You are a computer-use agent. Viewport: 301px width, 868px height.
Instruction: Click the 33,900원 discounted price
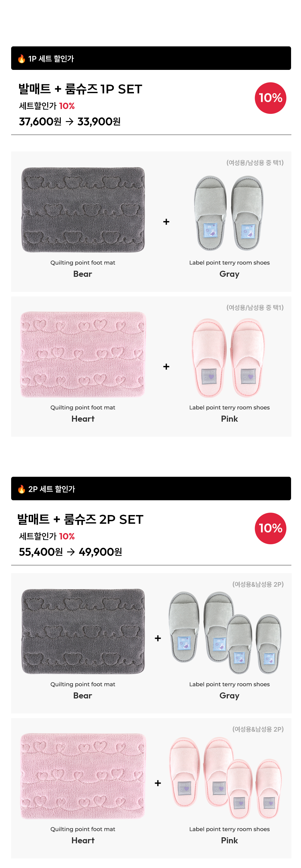[99, 121]
